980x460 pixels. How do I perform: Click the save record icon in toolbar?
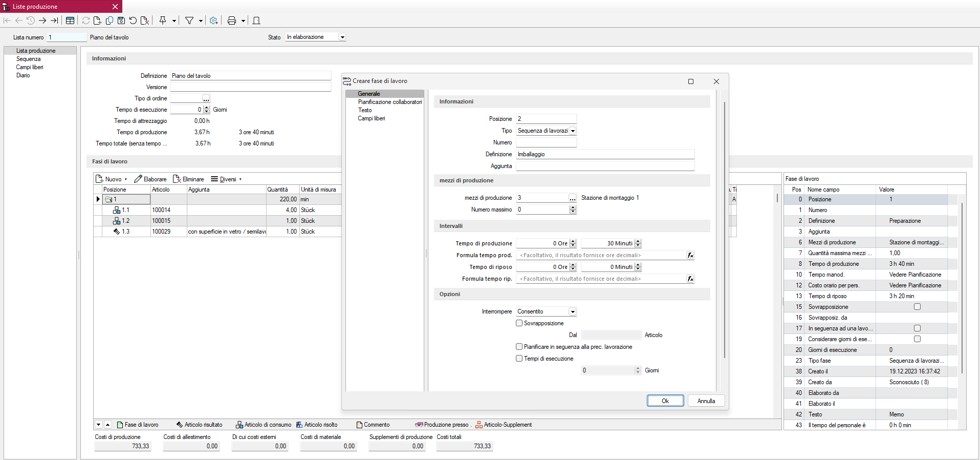pyautogui.click(x=121, y=20)
